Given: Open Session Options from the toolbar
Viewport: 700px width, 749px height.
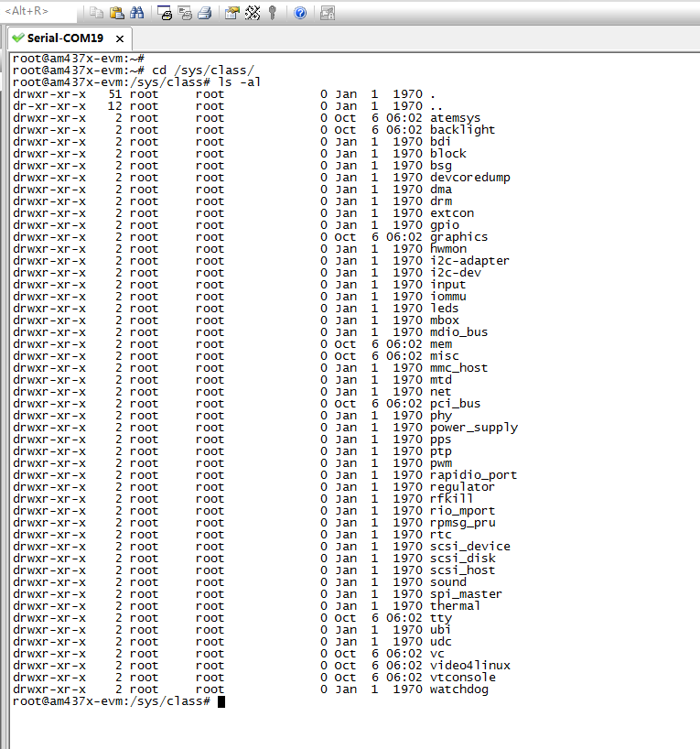Looking at the screenshot, I should (232, 13).
